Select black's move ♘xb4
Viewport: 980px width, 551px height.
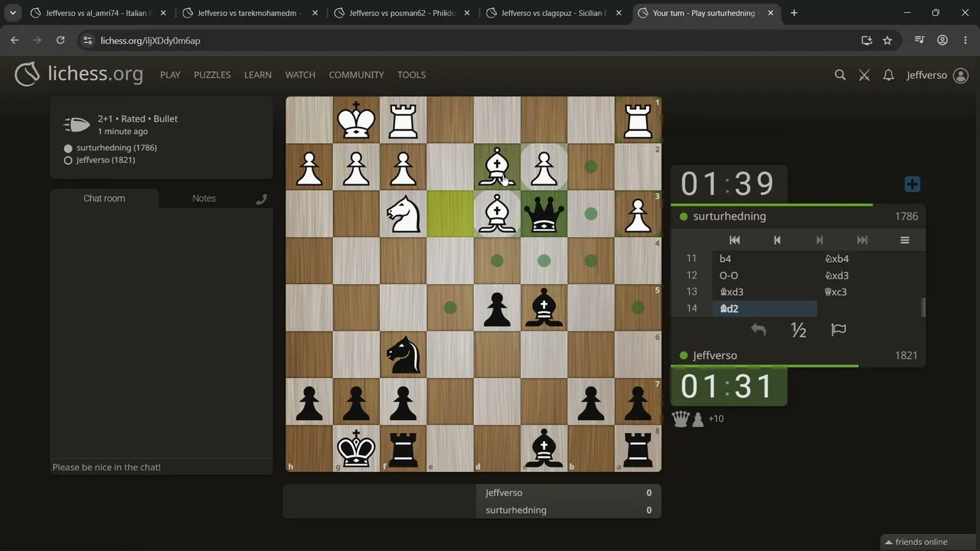(870, 259)
